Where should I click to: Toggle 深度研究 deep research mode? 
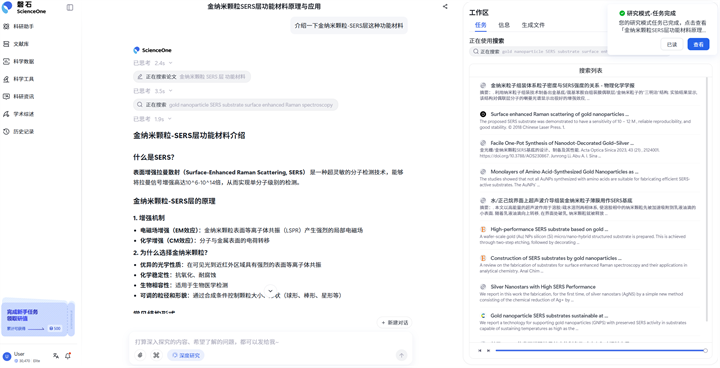pyautogui.click(x=186, y=355)
